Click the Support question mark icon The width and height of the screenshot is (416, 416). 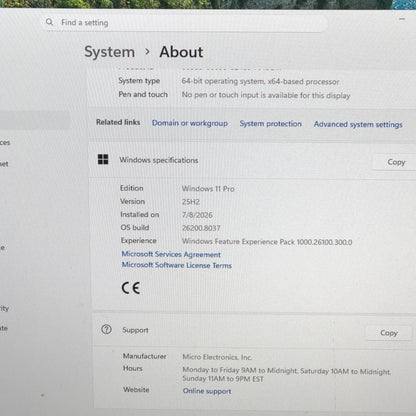106,329
